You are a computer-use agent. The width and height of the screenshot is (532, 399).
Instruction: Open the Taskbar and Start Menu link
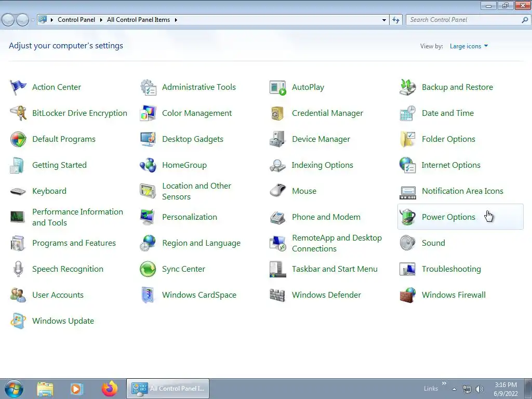click(335, 269)
